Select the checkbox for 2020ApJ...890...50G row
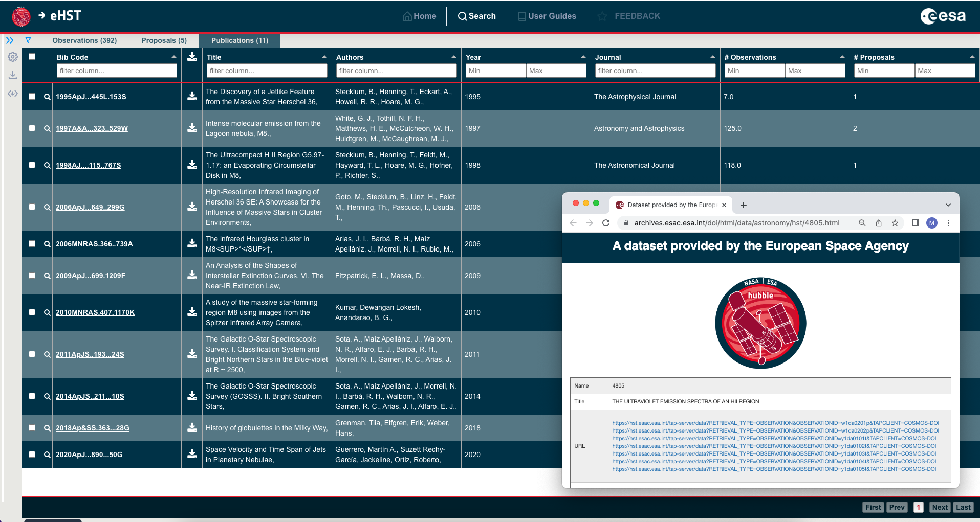 pyautogui.click(x=32, y=454)
